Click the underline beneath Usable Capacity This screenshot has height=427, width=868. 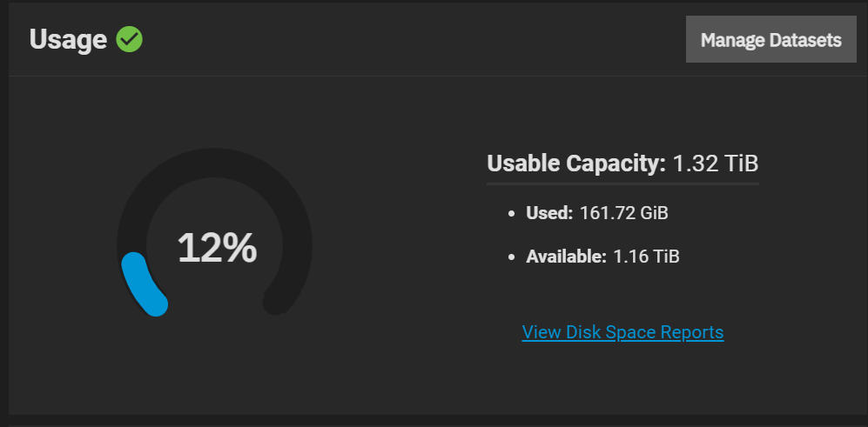[622, 183]
